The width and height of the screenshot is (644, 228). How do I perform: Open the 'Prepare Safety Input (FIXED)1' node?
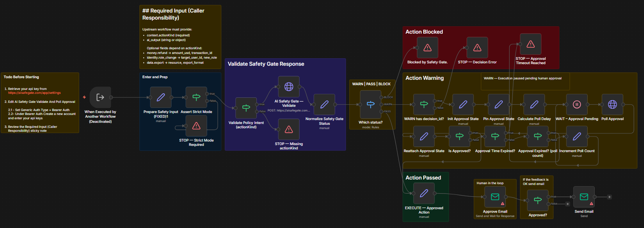161,97
